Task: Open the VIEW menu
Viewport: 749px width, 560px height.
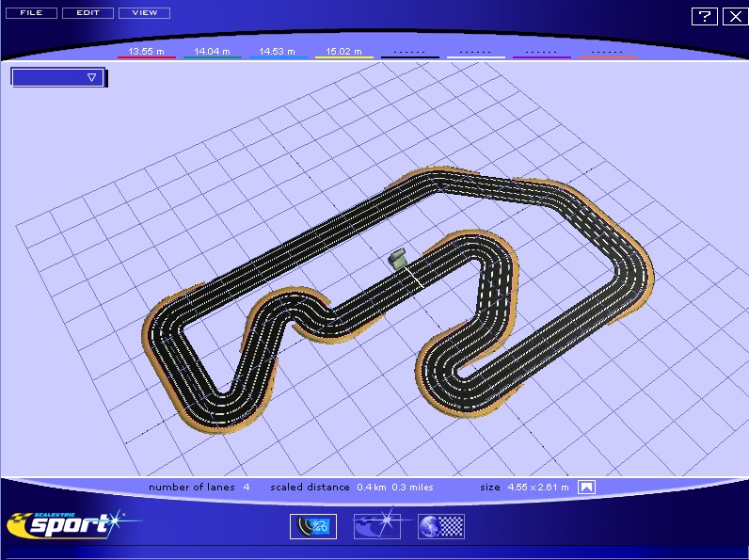Action: click(x=145, y=13)
